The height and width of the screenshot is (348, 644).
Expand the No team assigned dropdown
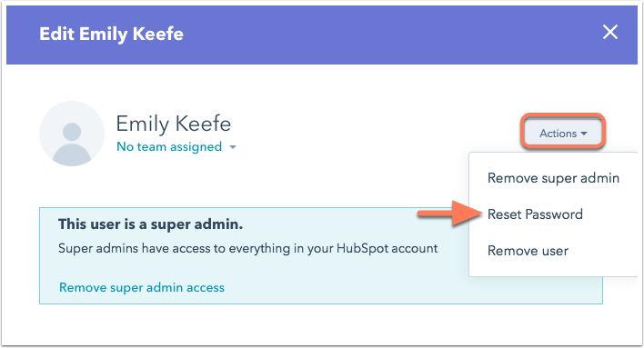coord(176,146)
